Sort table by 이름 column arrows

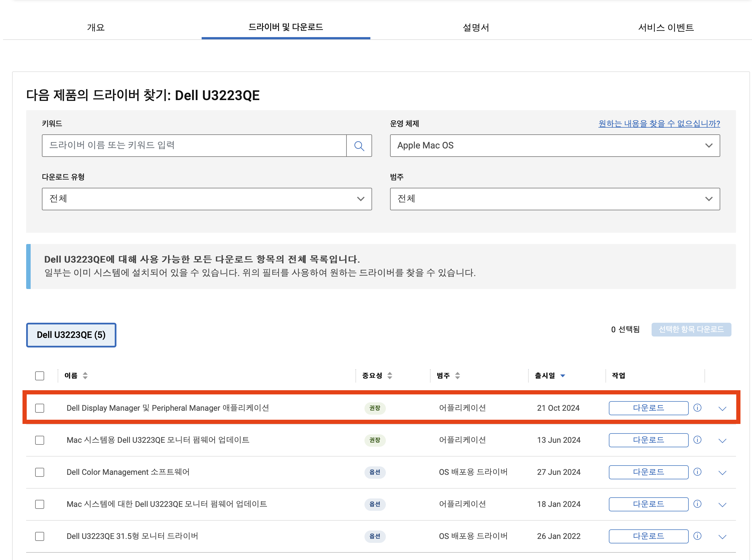pyautogui.click(x=85, y=375)
